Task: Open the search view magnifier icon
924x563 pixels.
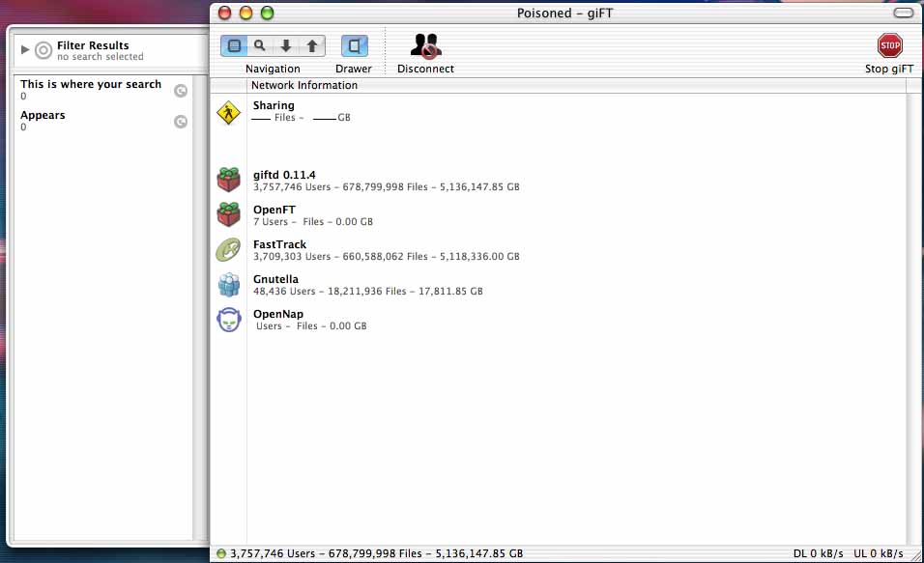Action: pos(260,45)
